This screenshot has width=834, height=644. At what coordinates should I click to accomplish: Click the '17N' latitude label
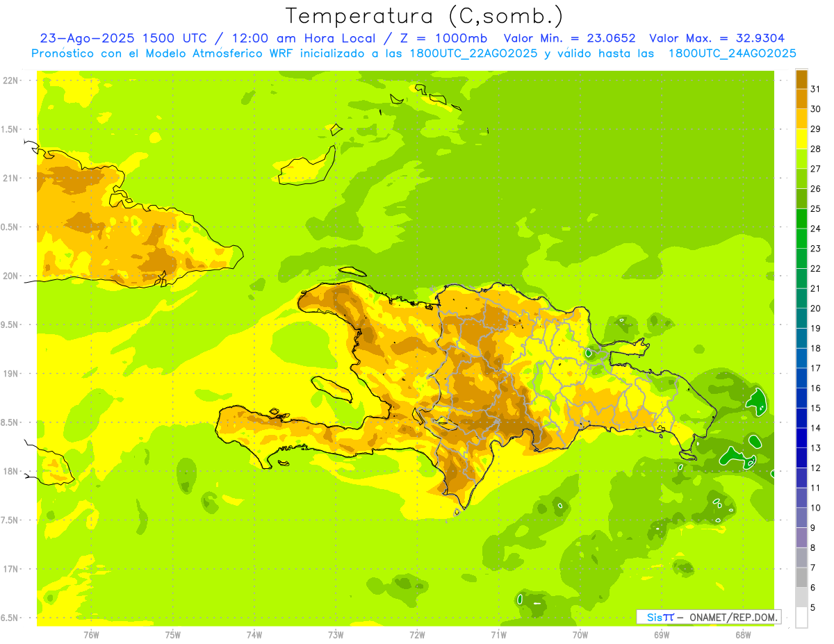pos(10,570)
